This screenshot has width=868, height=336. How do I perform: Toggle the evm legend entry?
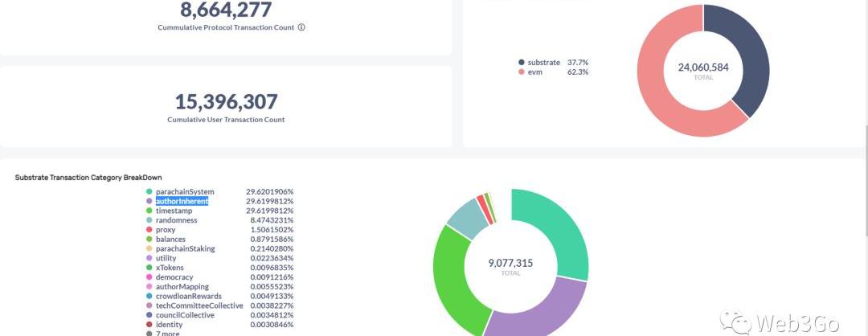[x=537, y=72]
